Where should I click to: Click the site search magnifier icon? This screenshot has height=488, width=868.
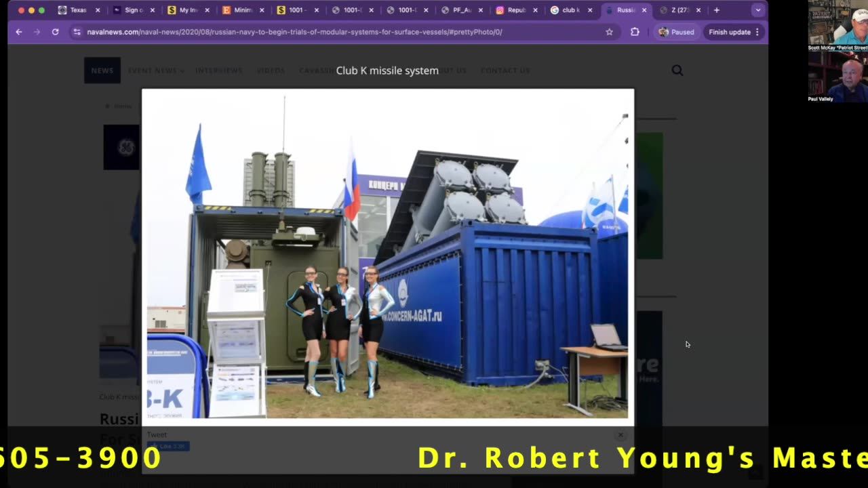(x=677, y=70)
